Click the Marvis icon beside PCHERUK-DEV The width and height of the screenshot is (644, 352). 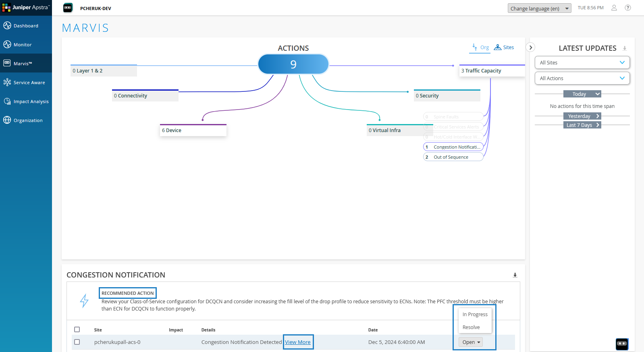pos(68,8)
